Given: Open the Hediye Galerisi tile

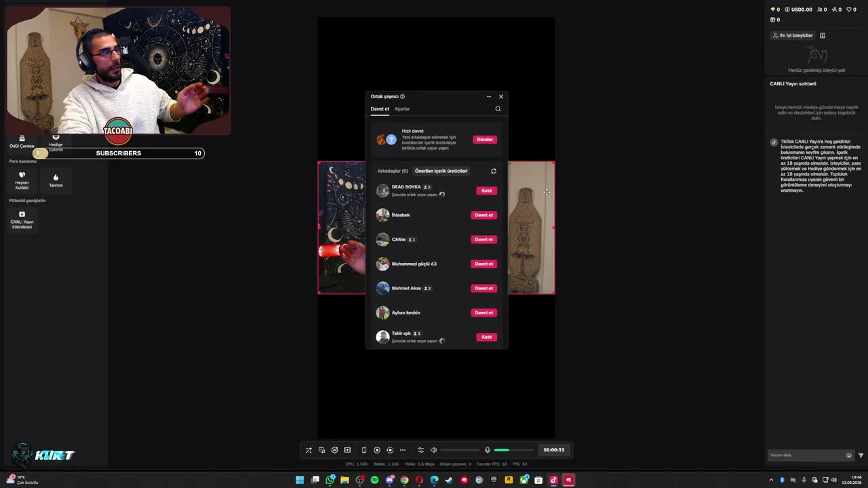Looking at the screenshot, I should point(56,142).
